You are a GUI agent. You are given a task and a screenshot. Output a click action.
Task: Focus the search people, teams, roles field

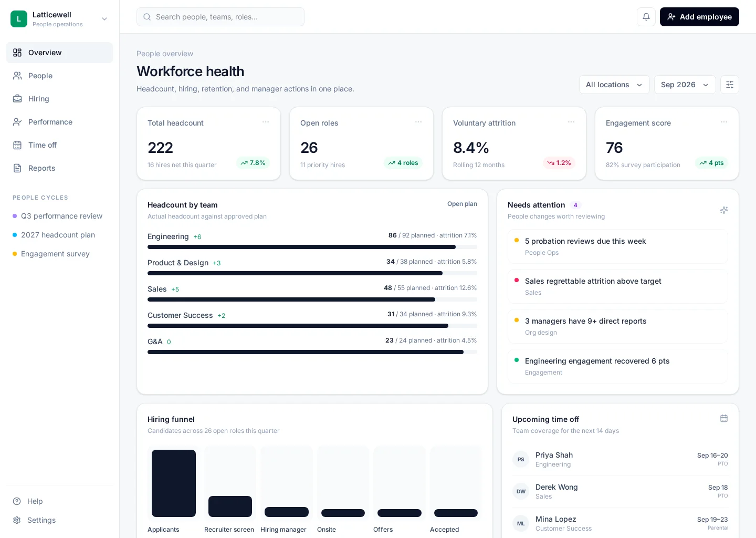coord(220,17)
